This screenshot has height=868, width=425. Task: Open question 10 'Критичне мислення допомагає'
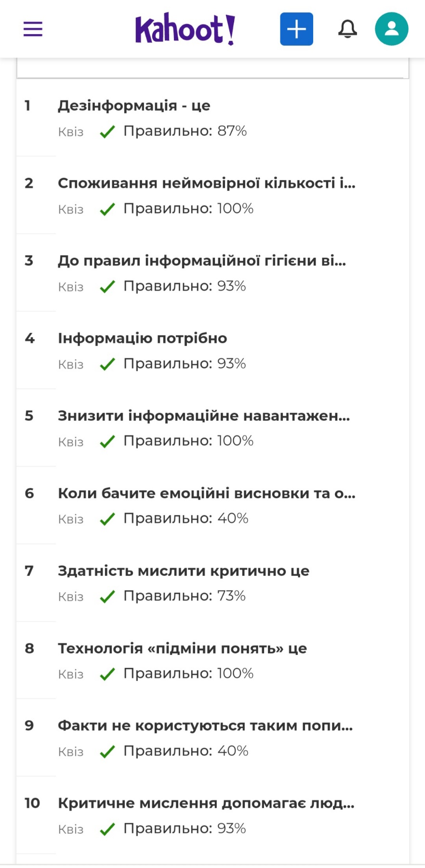click(206, 803)
